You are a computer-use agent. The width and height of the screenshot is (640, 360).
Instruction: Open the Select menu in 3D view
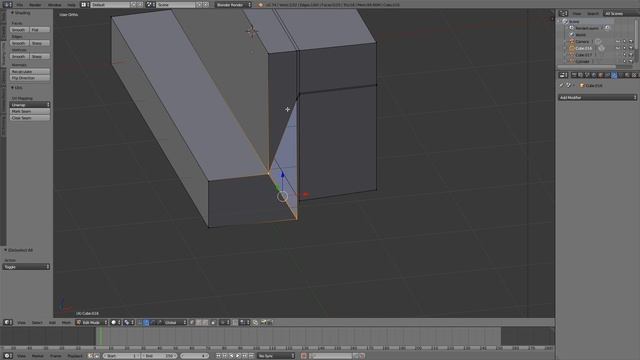click(37, 322)
